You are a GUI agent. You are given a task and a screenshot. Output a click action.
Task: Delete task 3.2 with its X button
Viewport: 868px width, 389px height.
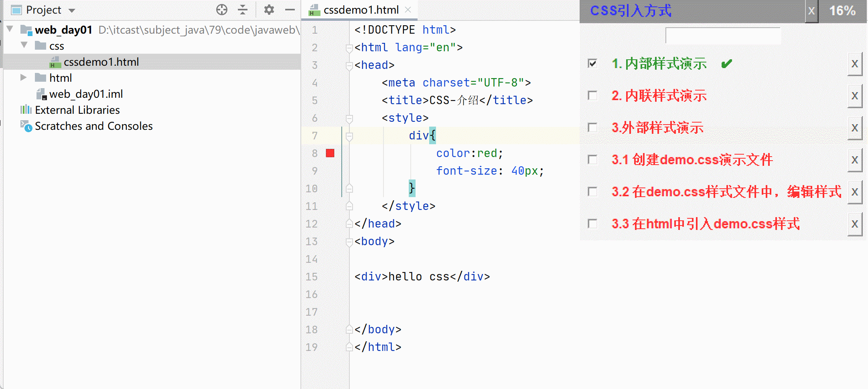(855, 192)
